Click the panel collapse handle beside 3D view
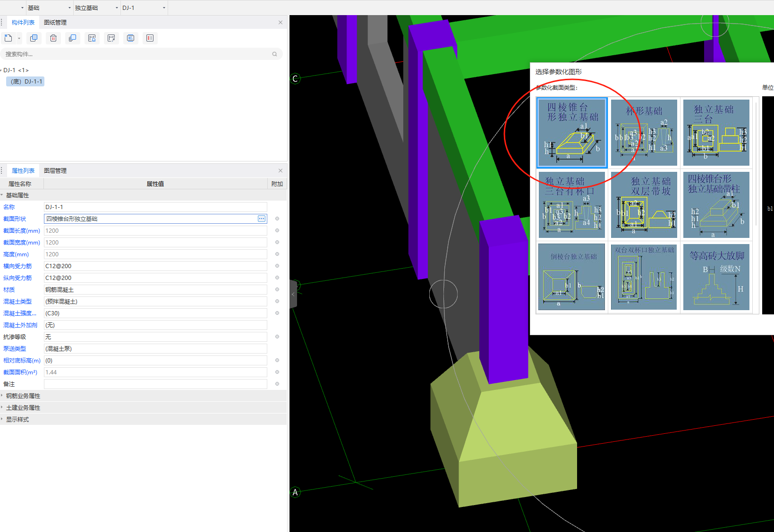This screenshot has width=774, height=532. pyautogui.click(x=293, y=294)
